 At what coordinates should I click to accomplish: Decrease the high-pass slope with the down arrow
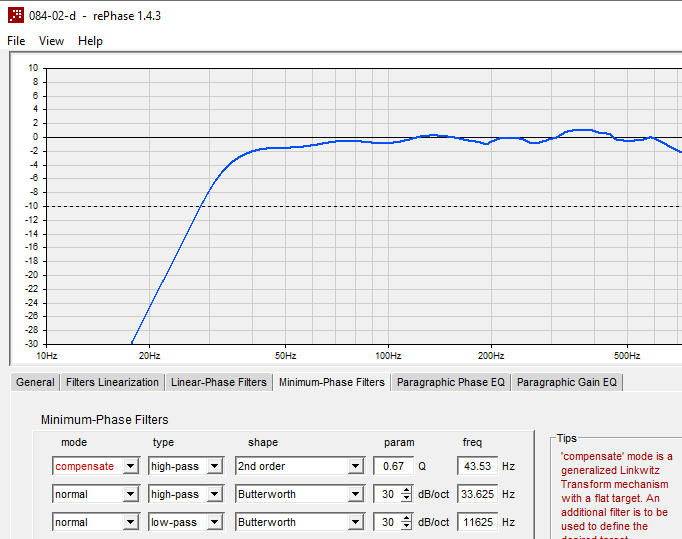point(406,498)
